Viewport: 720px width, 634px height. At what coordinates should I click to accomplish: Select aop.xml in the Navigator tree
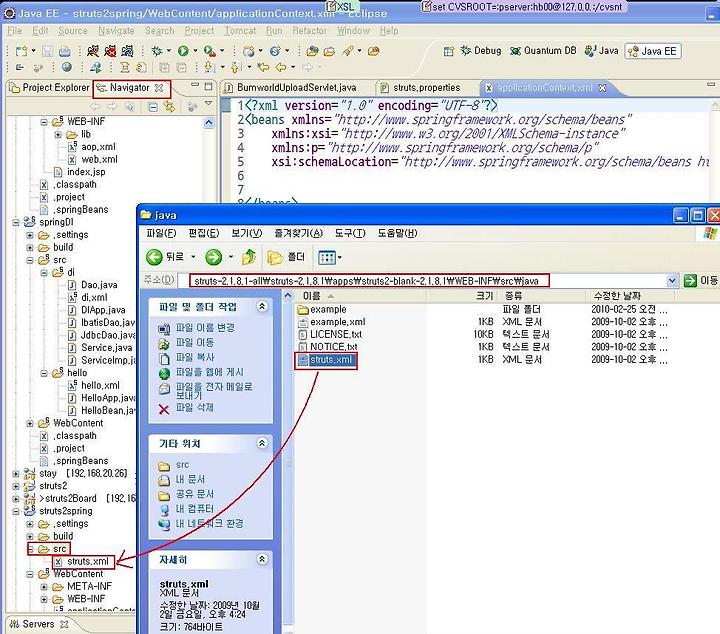(98, 147)
